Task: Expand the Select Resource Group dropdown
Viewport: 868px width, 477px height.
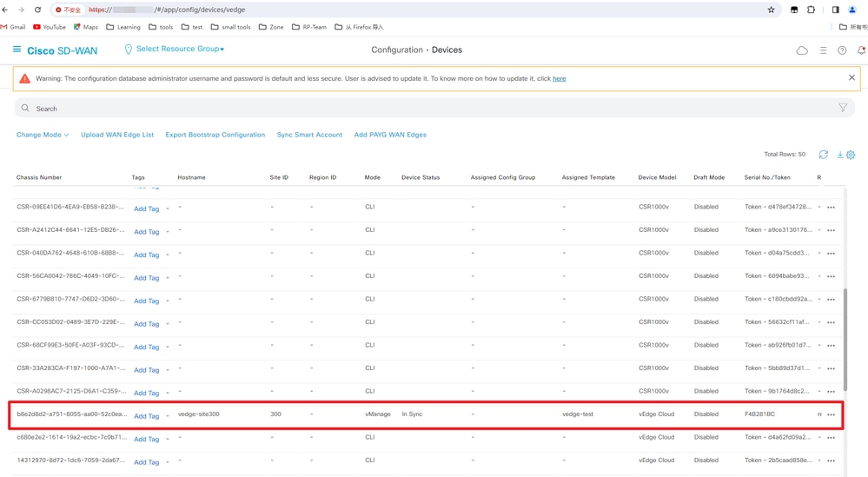Action: click(x=180, y=49)
